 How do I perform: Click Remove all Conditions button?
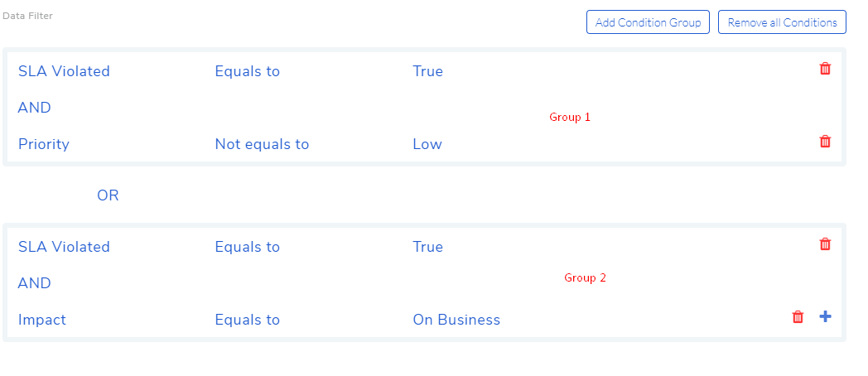coord(782,22)
